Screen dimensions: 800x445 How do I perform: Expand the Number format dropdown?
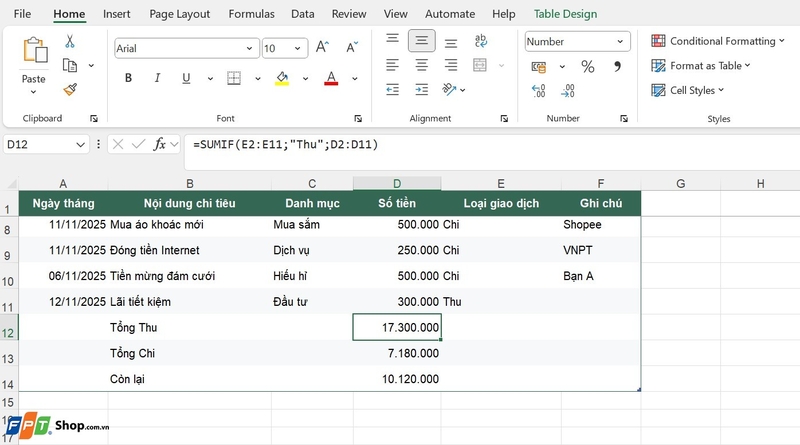coord(620,42)
